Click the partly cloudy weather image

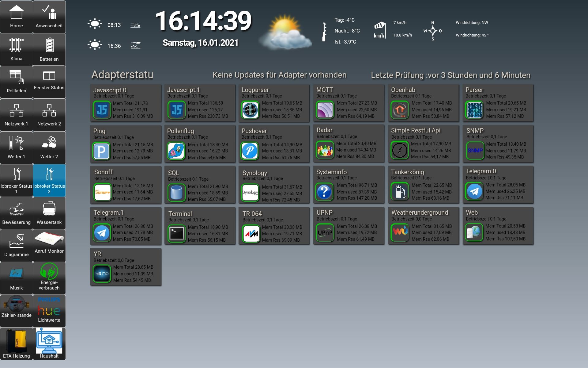click(285, 32)
